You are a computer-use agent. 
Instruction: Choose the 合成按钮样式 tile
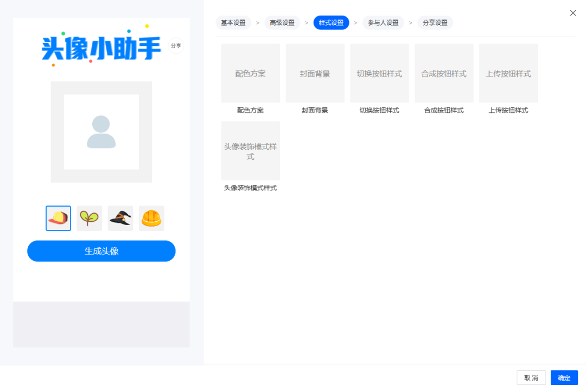point(444,73)
